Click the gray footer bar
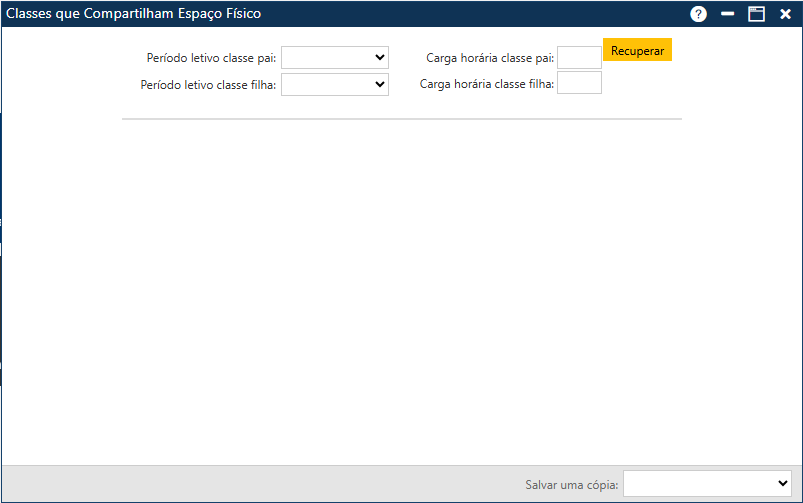The width and height of the screenshot is (803, 503). pyautogui.click(x=260, y=483)
